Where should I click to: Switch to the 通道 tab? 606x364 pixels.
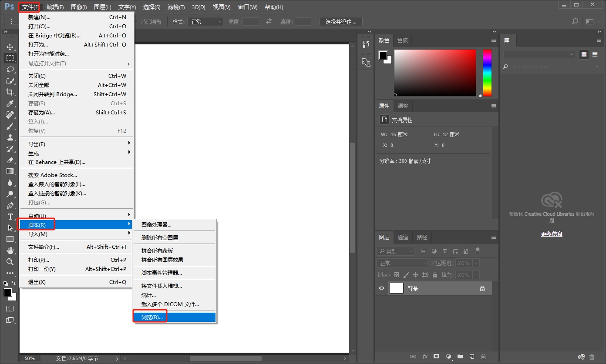pyautogui.click(x=403, y=237)
